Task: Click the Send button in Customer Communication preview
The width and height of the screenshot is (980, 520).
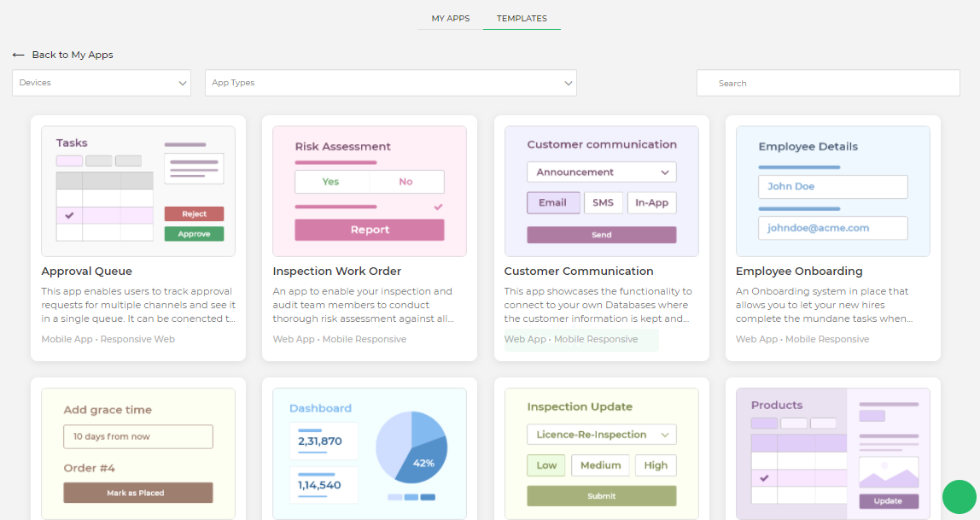Action: click(x=601, y=235)
